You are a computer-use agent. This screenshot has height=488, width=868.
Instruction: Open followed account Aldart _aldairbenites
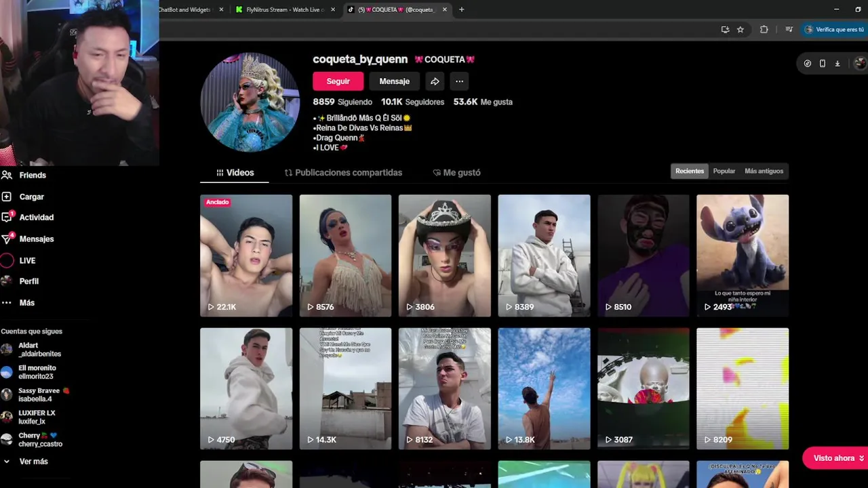point(32,350)
